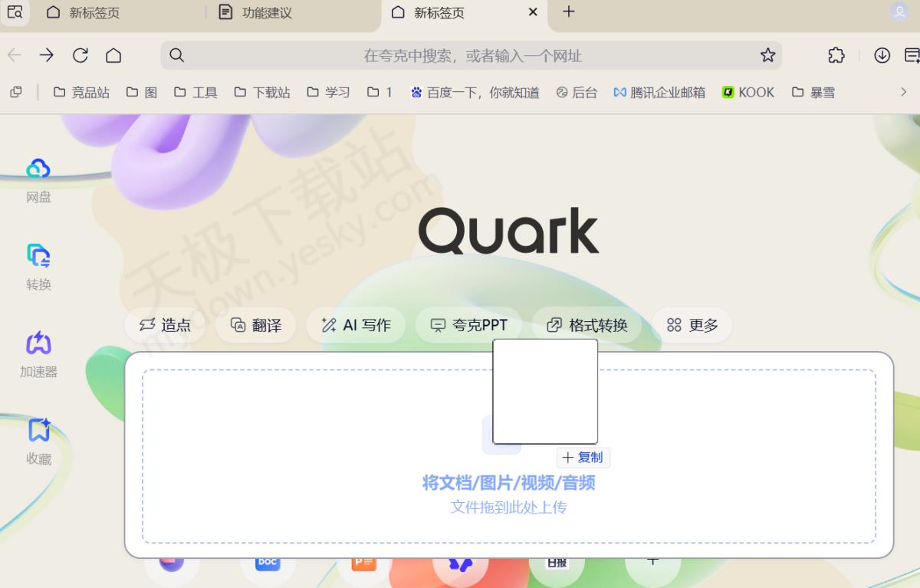The height and width of the screenshot is (588, 920).
Task: Open 百度一下，你就知道 bookmark
Action: click(x=475, y=92)
